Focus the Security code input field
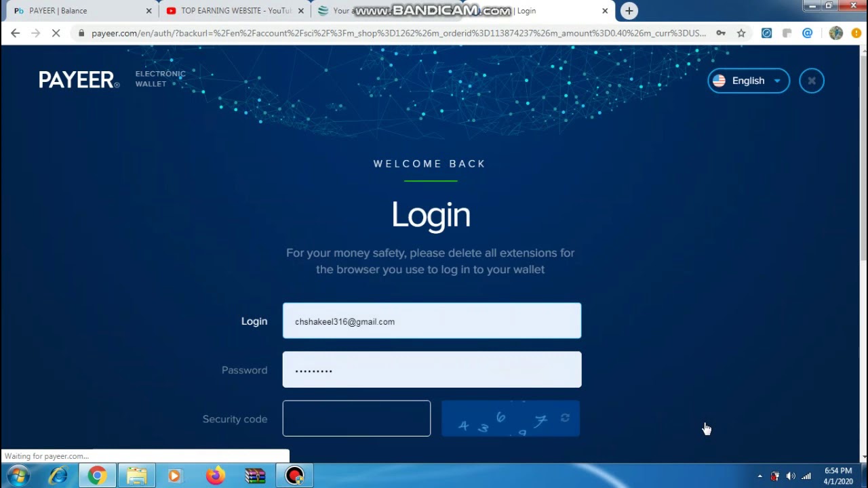868x488 pixels. (357, 418)
